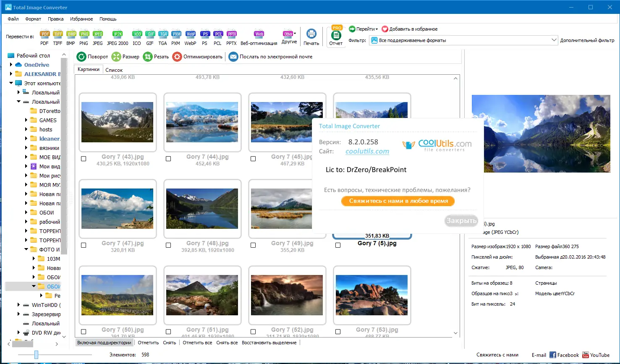Click the PXM format icon
This screenshot has height=364, width=620.
[176, 37]
